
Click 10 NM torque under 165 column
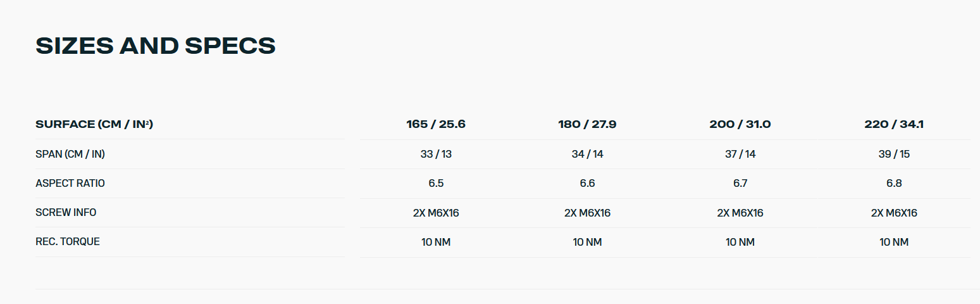tap(436, 242)
